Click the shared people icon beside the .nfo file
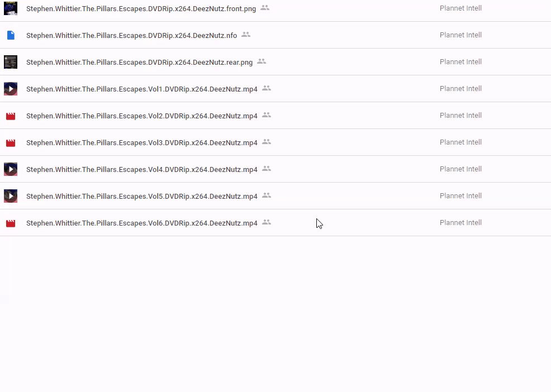This screenshot has width=551, height=392. 246,35
